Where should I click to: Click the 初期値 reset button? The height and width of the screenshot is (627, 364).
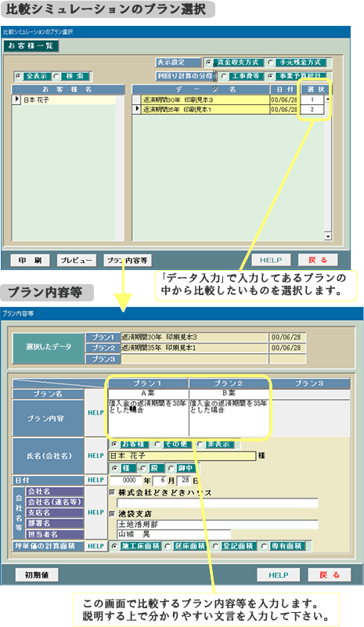(37, 575)
